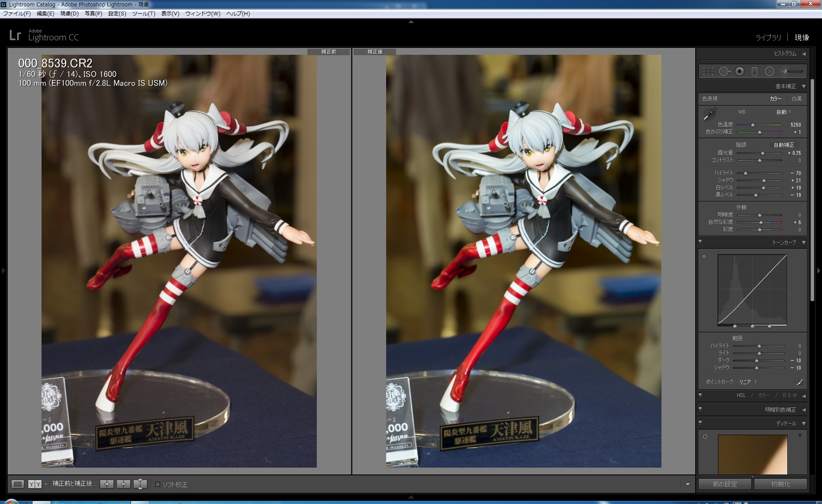822x504 pixels.
Task: Open the 写真(P) menu
Action: pos(93,14)
